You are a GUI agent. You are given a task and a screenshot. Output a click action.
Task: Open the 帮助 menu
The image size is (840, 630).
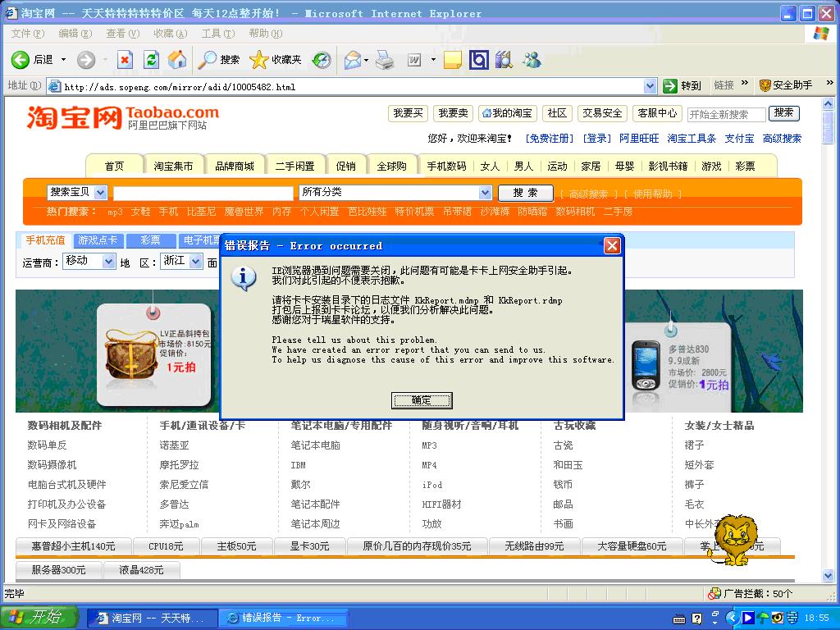266,34
